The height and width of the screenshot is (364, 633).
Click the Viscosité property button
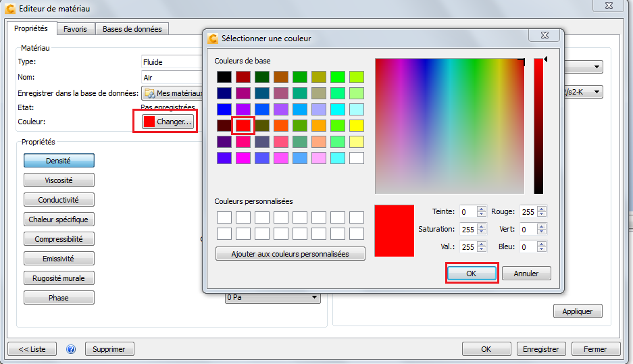[x=59, y=180]
